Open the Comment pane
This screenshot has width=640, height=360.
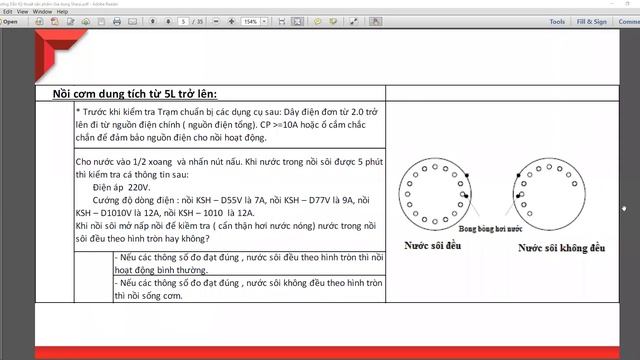tap(629, 22)
